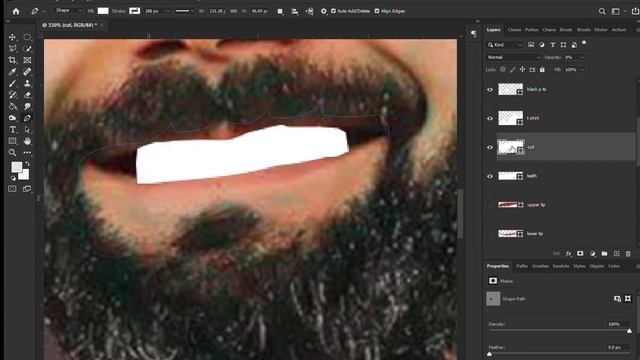Open the stroke width dropdown
Viewport: 640px width, 360px height.
[x=168, y=11]
